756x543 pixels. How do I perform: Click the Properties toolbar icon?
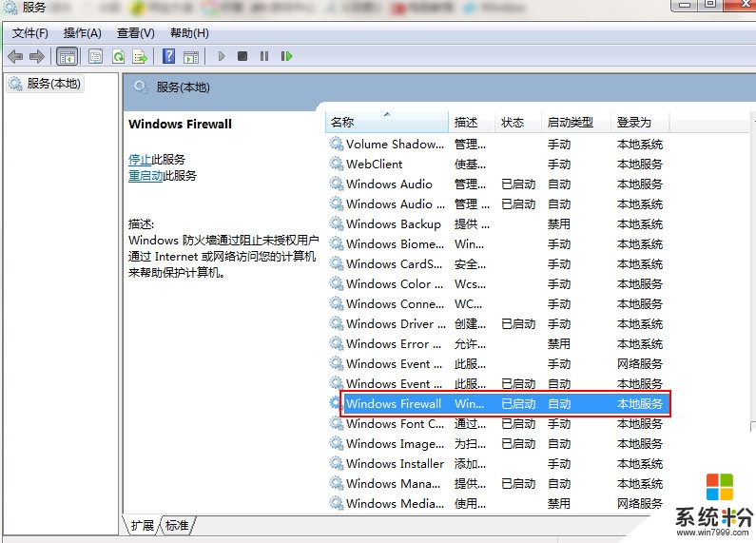click(x=95, y=56)
